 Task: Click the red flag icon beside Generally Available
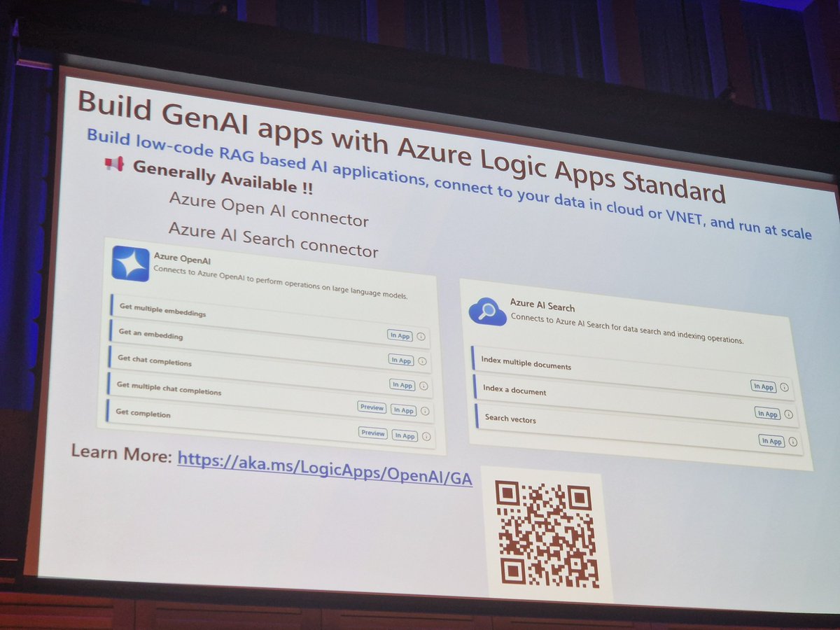[113, 165]
